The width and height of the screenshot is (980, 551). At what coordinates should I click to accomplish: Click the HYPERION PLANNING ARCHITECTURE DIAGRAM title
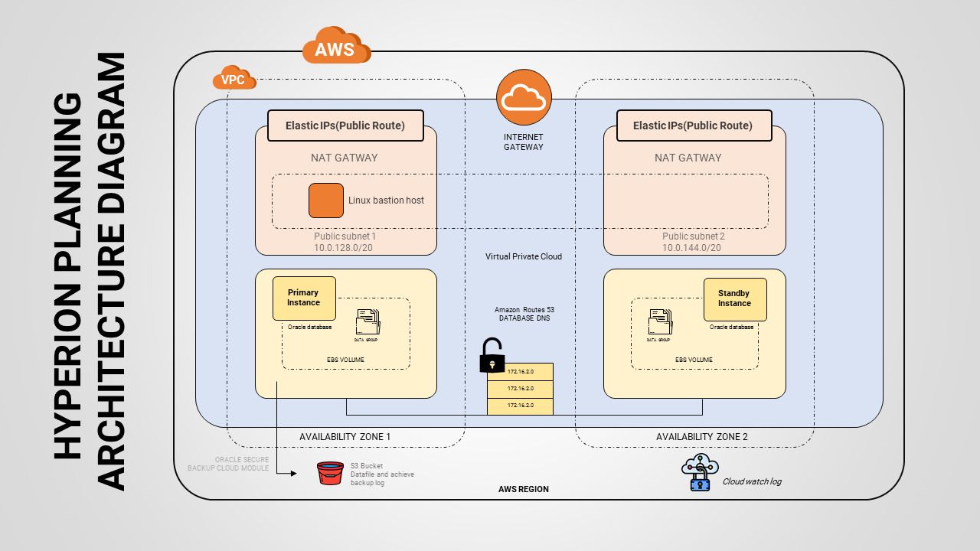tap(90, 272)
